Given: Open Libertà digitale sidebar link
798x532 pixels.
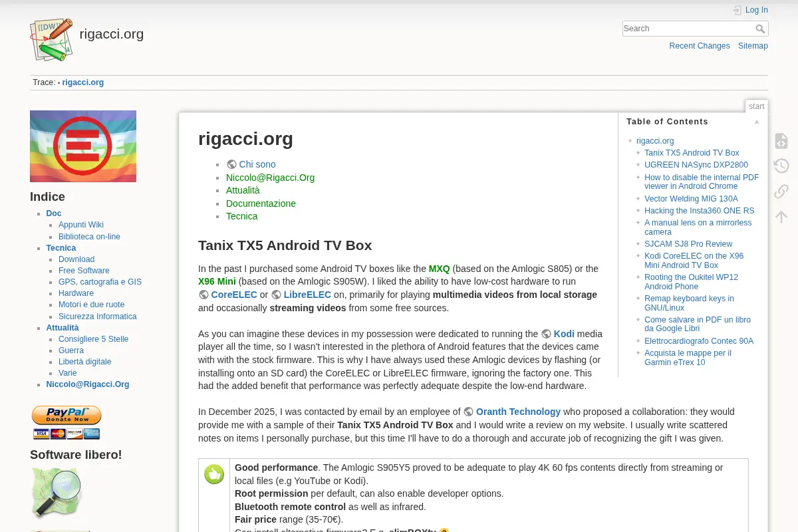Looking at the screenshot, I should pyautogui.click(x=85, y=362).
